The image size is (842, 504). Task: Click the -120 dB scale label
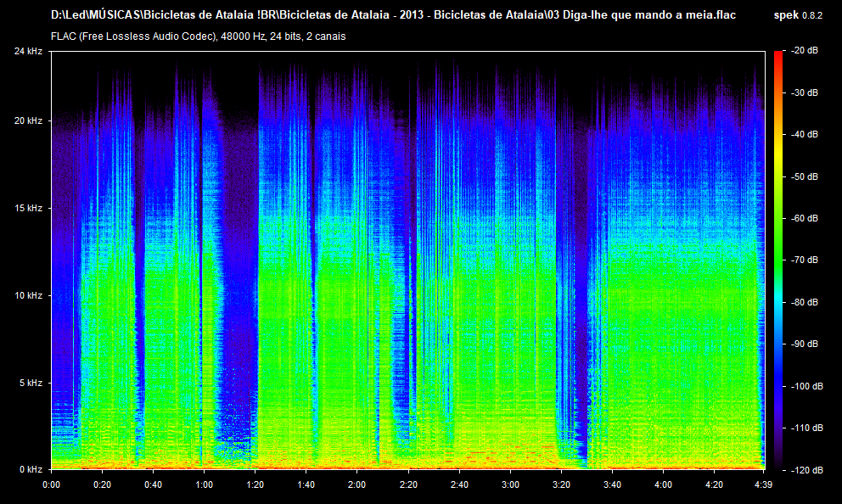point(806,470)
